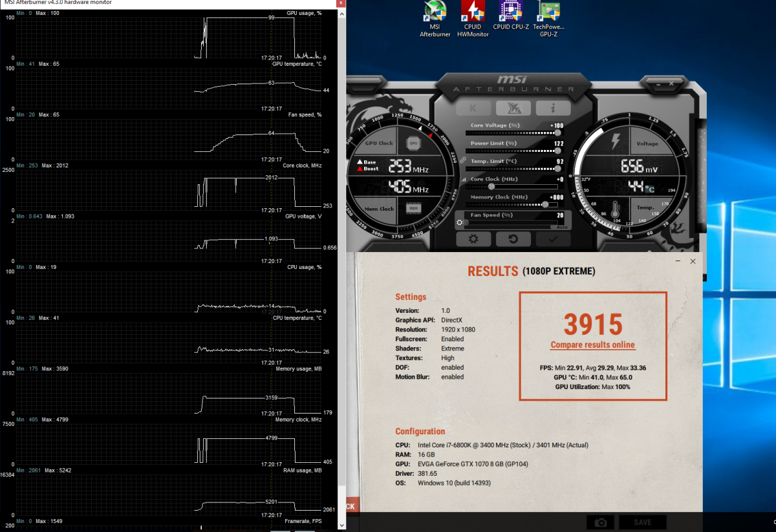This screenshot has width=776, height=532.
Task: Click the Power Limit 122 value
Action: [x=557, y=143]
